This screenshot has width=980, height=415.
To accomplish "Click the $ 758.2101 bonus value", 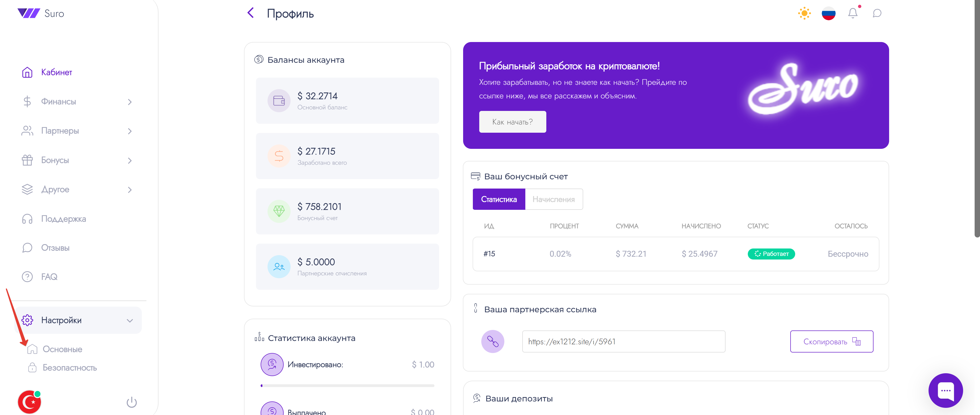I will 319,207.
